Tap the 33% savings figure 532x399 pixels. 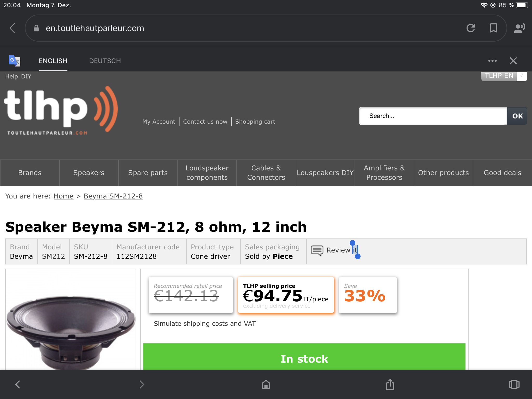(x=365, y=296)
